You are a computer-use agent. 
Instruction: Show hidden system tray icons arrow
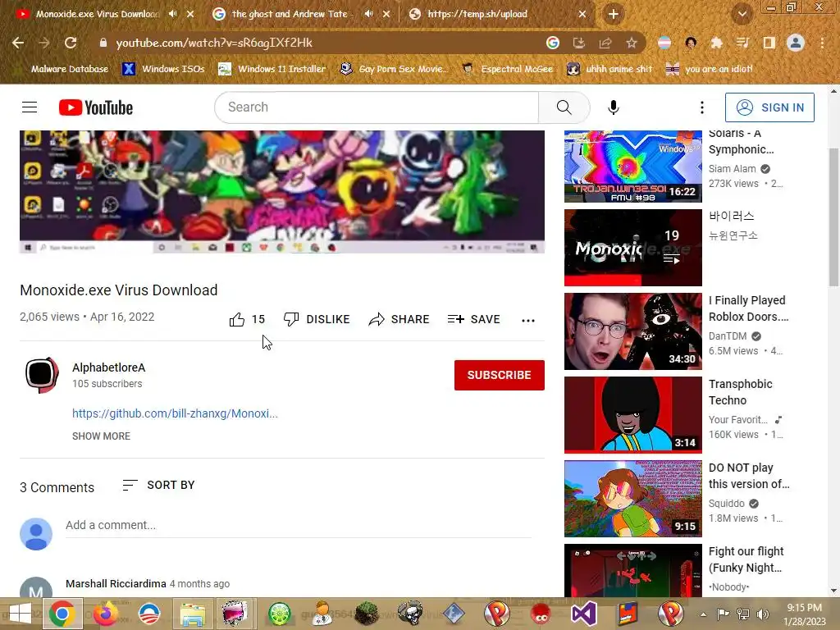[703, 614]
